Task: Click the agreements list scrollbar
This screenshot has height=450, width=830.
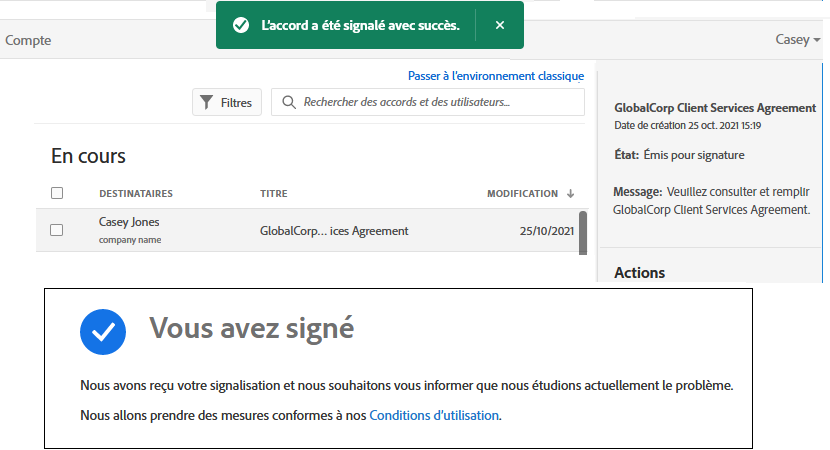Action: [582, 232]
